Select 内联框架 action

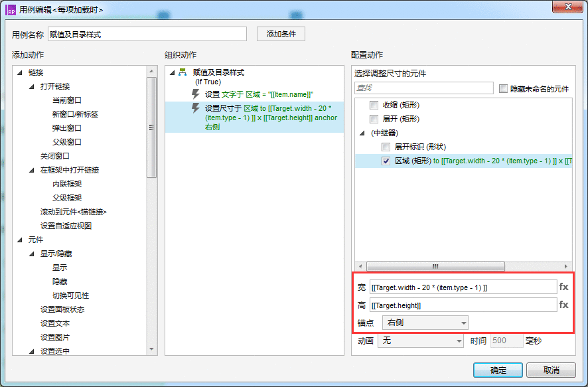[x=67, y=184]
